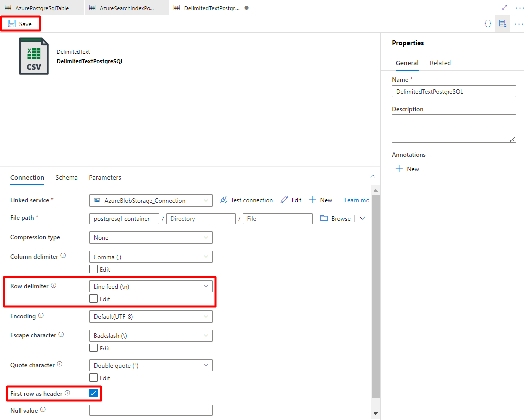524x420 pixels.
Task: Click the expand editor arrows icon
Action: pyautogui.click(x=505, y=7)
